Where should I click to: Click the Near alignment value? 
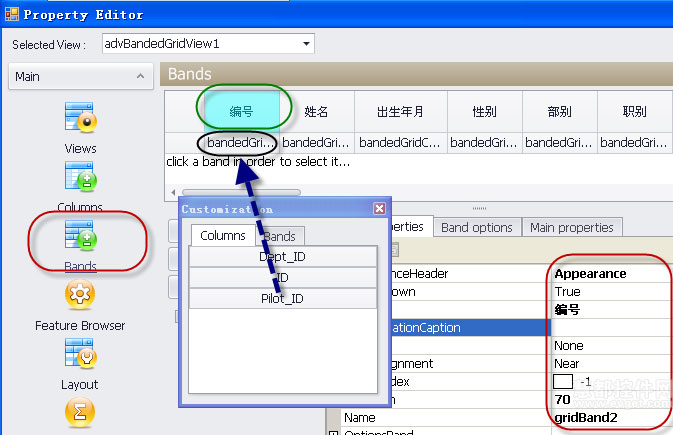click(x=567, y=364)
